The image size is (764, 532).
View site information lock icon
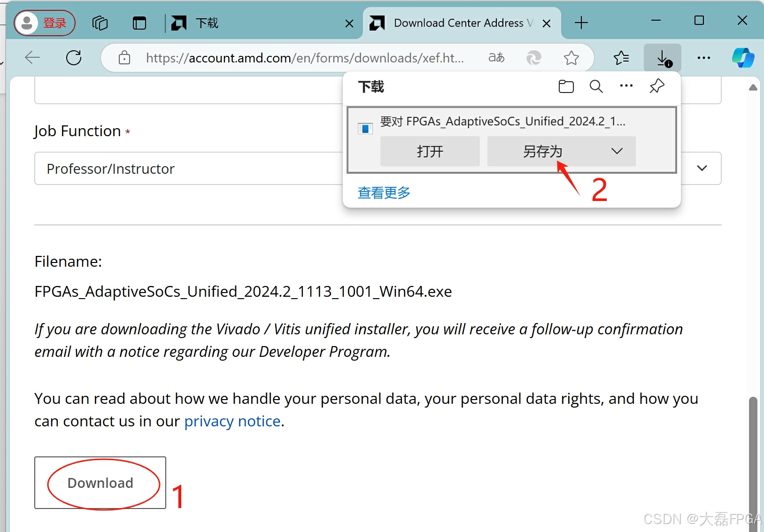pos(124,58)
